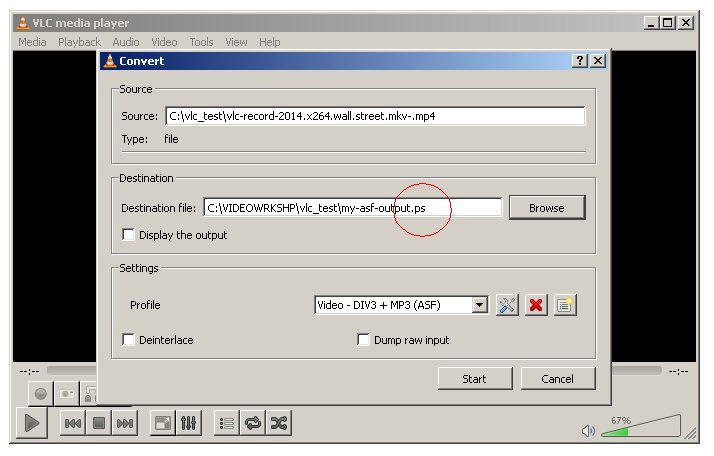Screen dimensions: 714x456
Task: Toggle fullscreen video icon
Action: tap(163, 424)
